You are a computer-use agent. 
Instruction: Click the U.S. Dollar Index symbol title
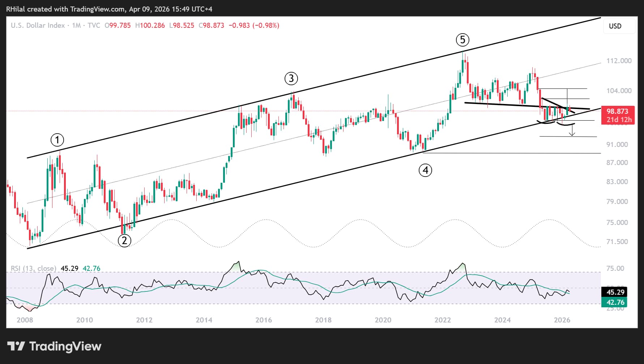[38, 25]
